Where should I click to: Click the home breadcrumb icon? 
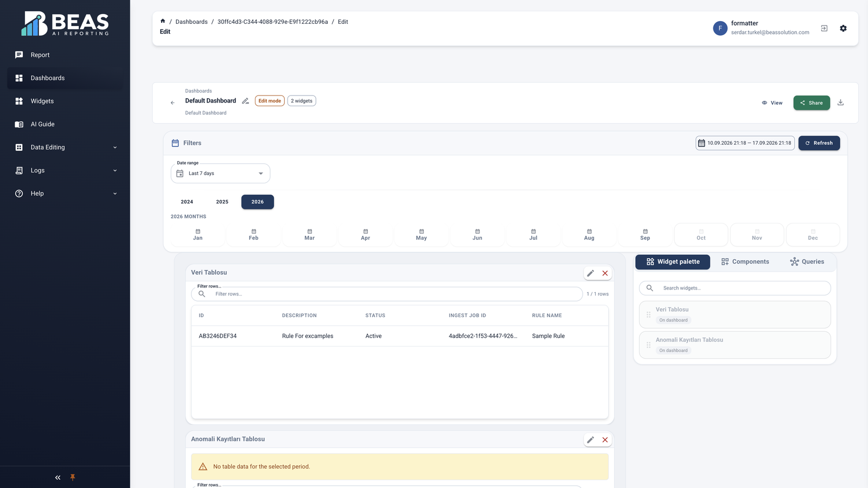[163, 21]
